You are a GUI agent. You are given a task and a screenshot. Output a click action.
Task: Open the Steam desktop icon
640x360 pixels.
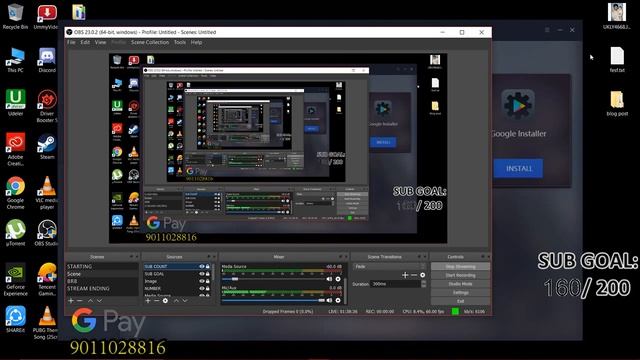point(47,146)
